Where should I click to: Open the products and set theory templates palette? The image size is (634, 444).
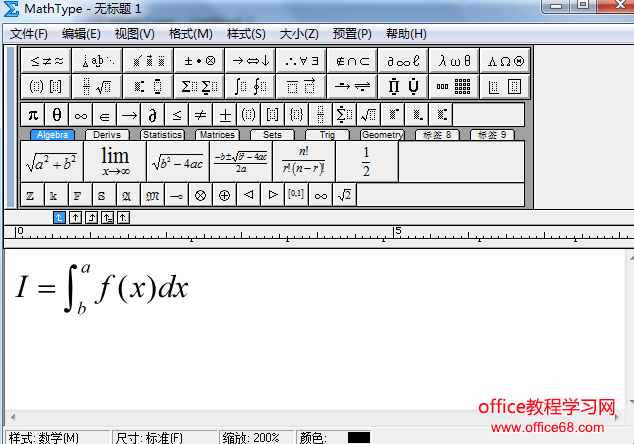click(403, 86)
